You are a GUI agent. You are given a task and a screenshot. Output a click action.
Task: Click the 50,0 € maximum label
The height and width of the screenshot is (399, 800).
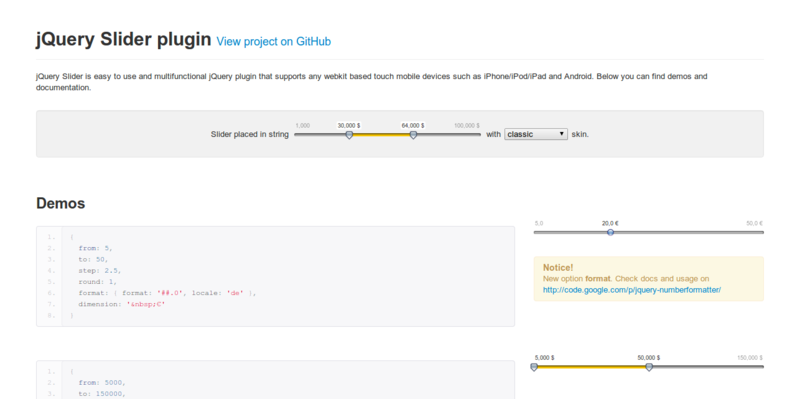coord(755,223)
